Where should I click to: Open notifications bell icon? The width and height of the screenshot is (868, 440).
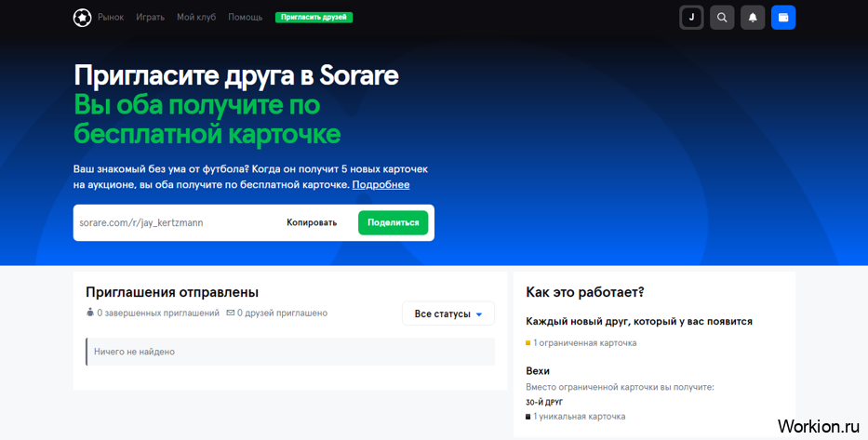[753, 18]
